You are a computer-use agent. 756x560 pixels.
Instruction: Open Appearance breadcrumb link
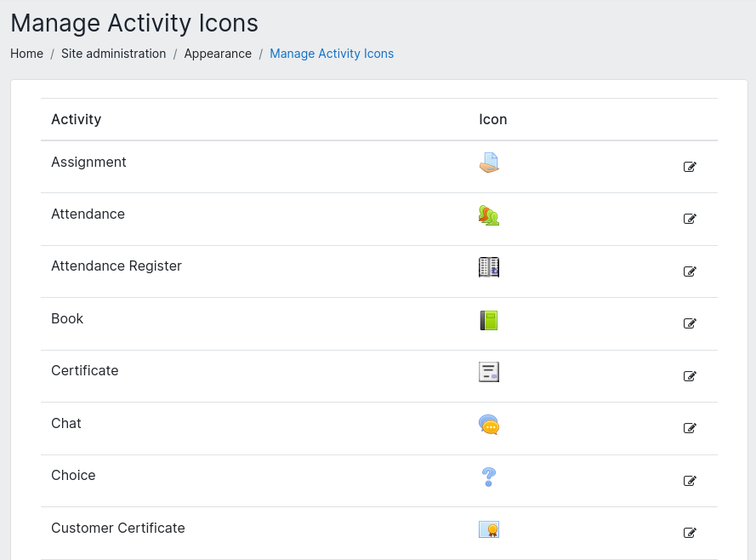pyautogui.click(x=218, y=54)
